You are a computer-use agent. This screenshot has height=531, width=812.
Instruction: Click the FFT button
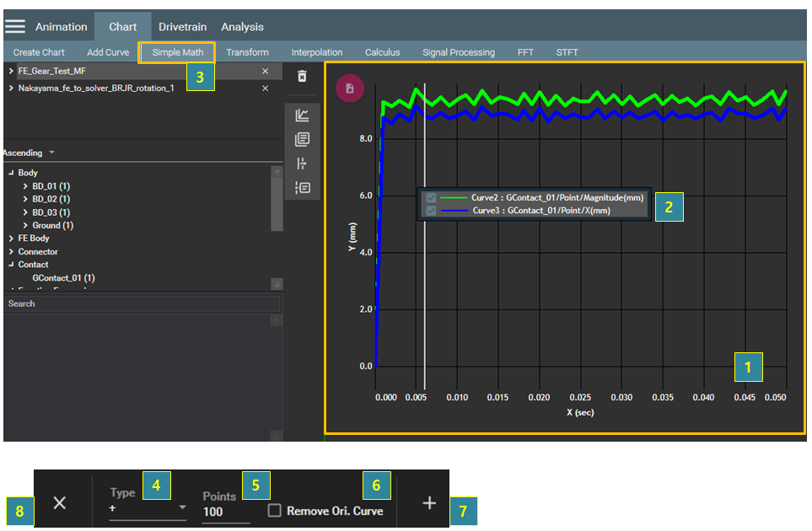point(525,52)
